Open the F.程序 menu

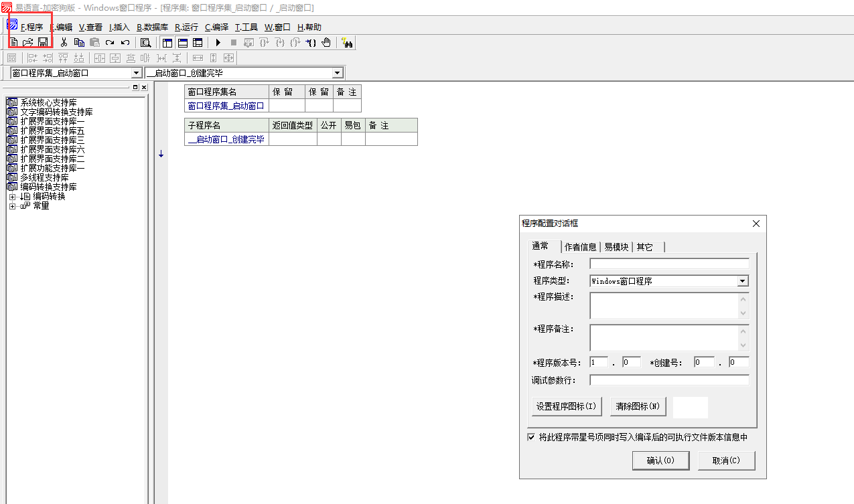click(x=31, y=27)
